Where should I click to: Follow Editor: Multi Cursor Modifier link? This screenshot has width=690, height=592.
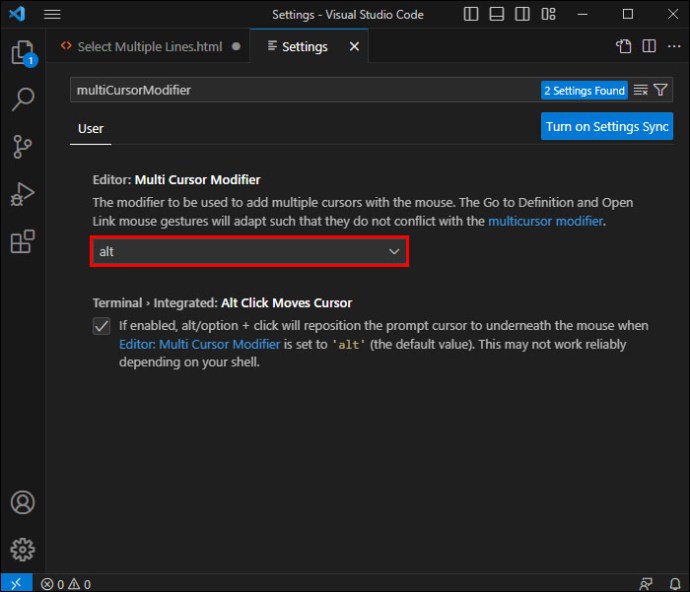(x=199, y=344)
